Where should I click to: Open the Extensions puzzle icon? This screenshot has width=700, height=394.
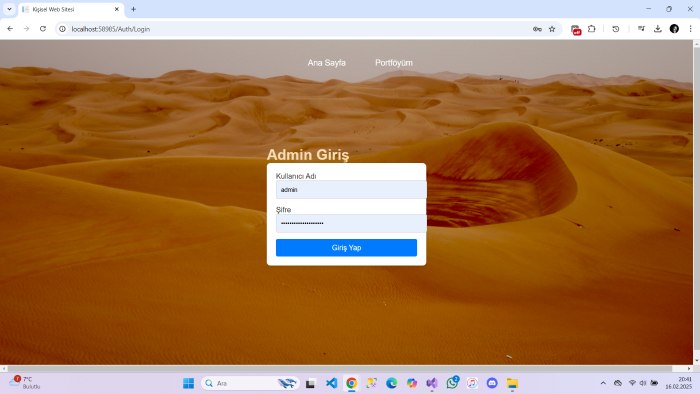(592, 29)
